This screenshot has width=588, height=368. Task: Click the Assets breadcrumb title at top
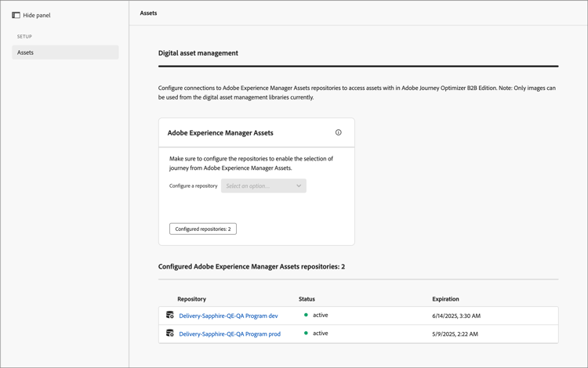pyautogui.click(x=148, y=13)
